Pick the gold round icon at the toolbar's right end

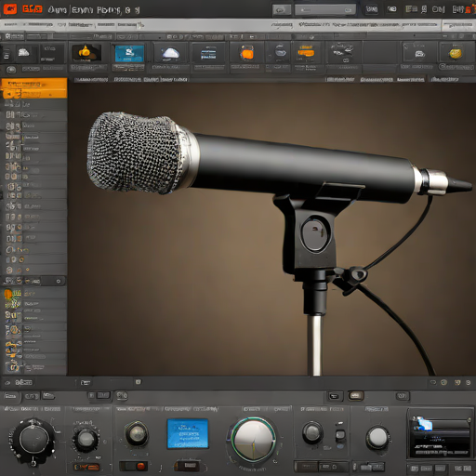click(455, 53)
